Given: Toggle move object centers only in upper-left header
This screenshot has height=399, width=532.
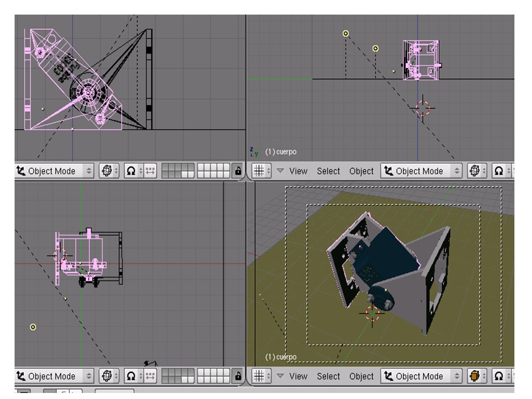Looking at the screenshot, I should coord(150,171).
